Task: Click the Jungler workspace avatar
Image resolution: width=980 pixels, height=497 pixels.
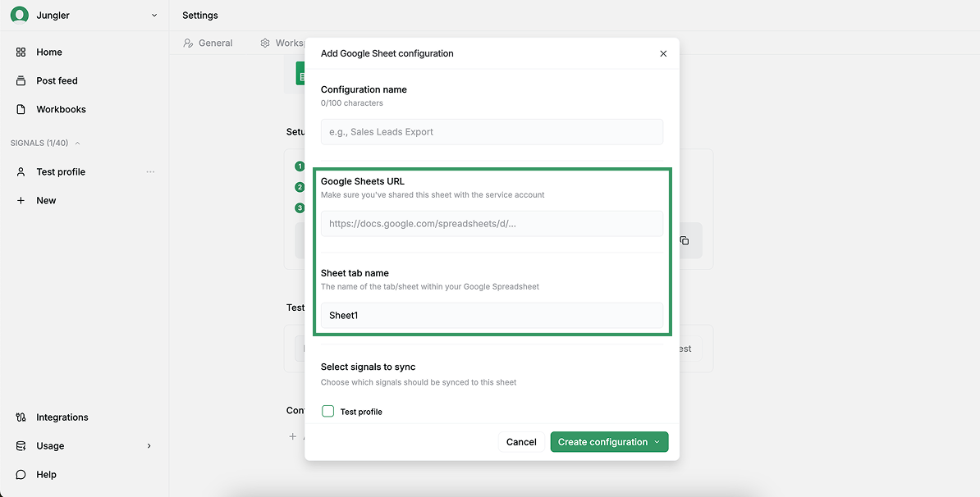Action: [x=19, y=14]
